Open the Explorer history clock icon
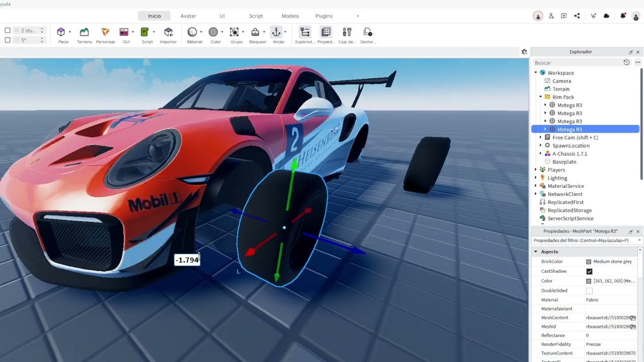Screen dimensions: 644x362 (626, 62)
